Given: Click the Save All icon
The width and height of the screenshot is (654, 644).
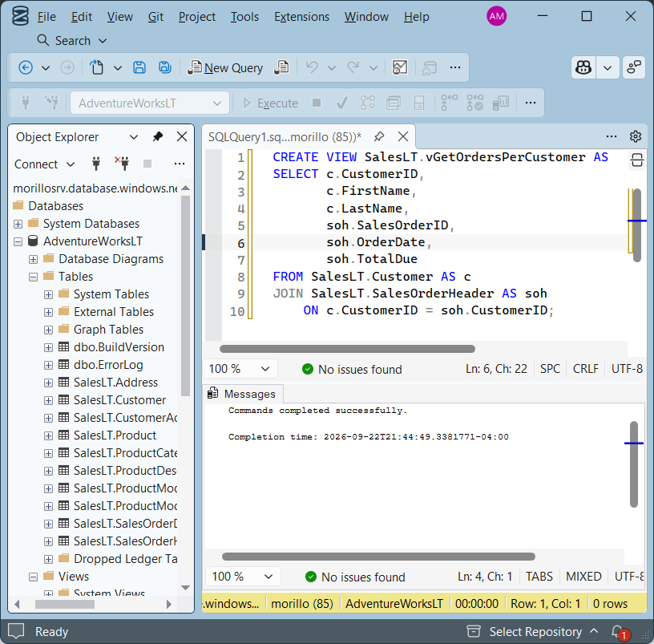Looking at the screenshot, I should tap(165, 67).
